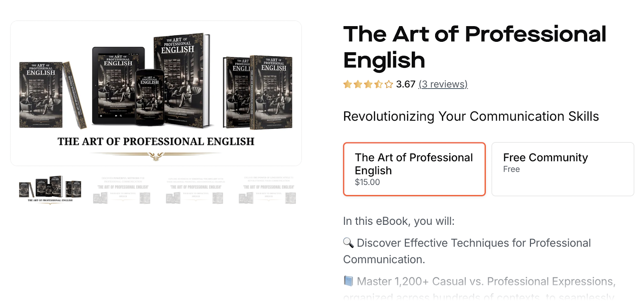Click the large main product image
644x302 pixels.
click(156, 92)
